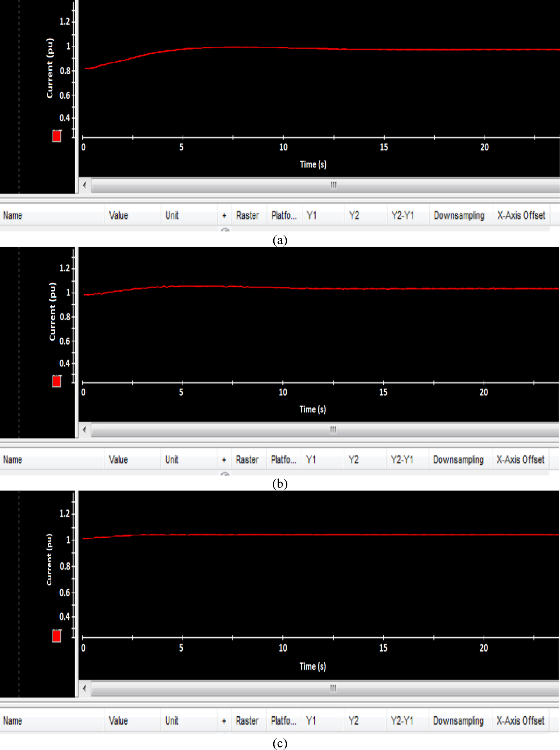
Task: Click the Value column header in table (b)
Action: click(x=118, y=460)
